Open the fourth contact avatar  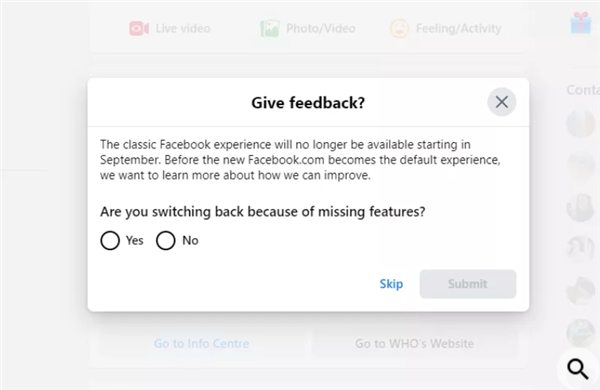pos(580,249)
